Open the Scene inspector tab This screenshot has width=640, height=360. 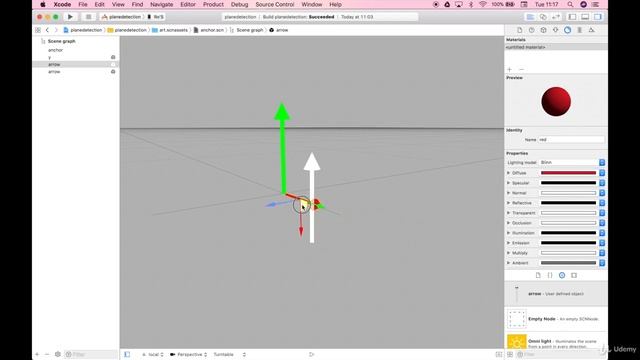(x=591, y=30)
